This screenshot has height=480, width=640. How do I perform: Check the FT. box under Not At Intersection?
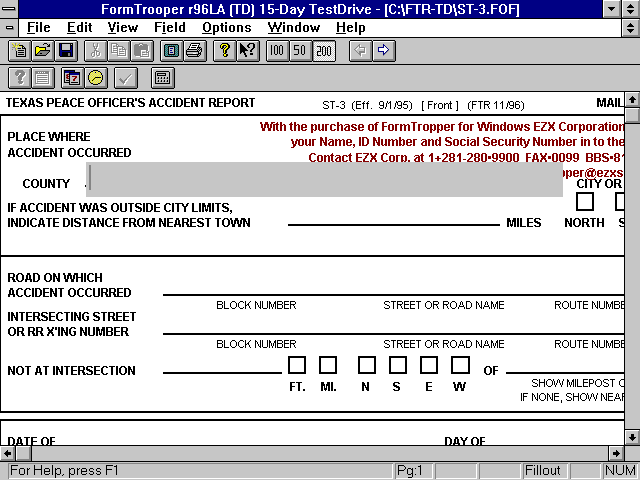pos(297,365)
